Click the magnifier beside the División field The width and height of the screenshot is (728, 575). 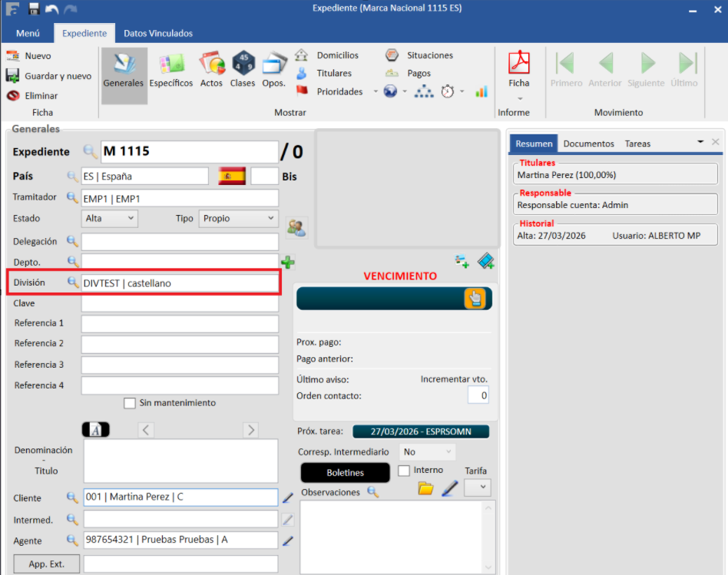[x=73, y=283]
